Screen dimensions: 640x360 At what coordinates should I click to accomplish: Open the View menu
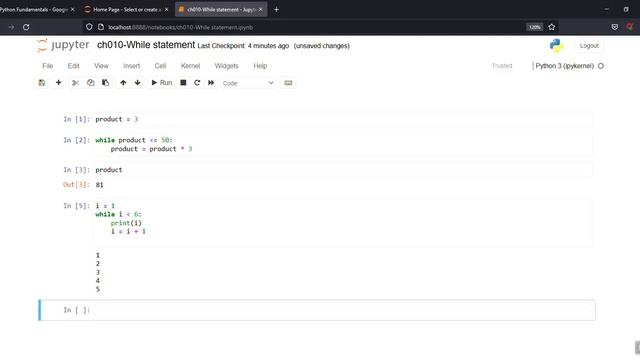click(x=101, y=66)
